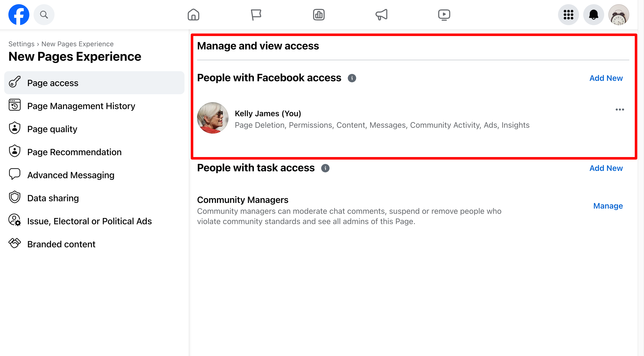Open the Pages flag icon

(256, 14)
